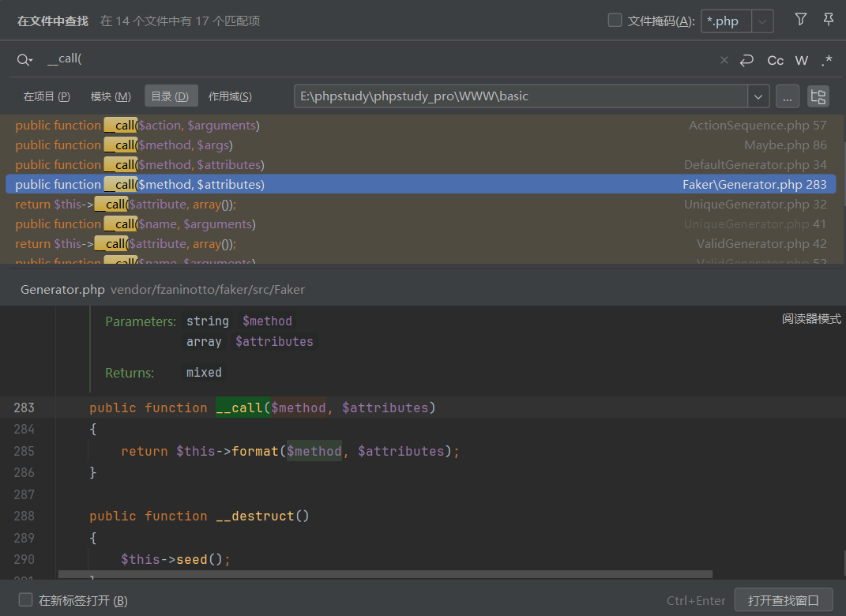Screen dimensions: 846x616
Task: Select the 模块 (M) scope tab
Action: [111, 96]
